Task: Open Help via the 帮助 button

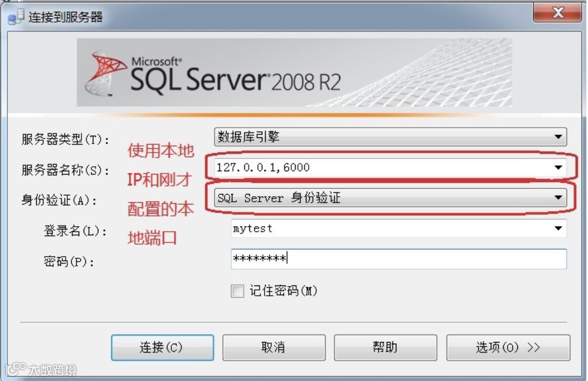Action: tap(385, 348)
